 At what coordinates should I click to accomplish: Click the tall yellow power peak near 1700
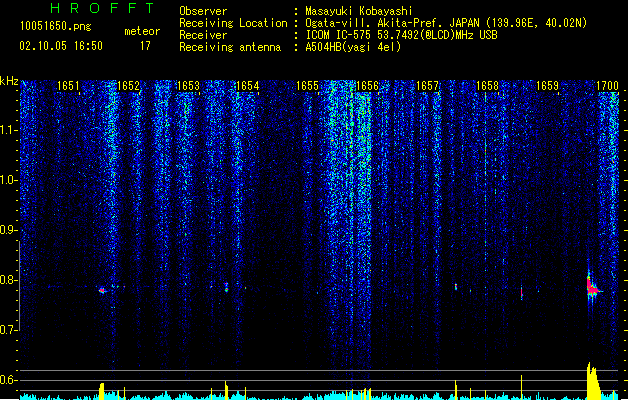[593, 381]
